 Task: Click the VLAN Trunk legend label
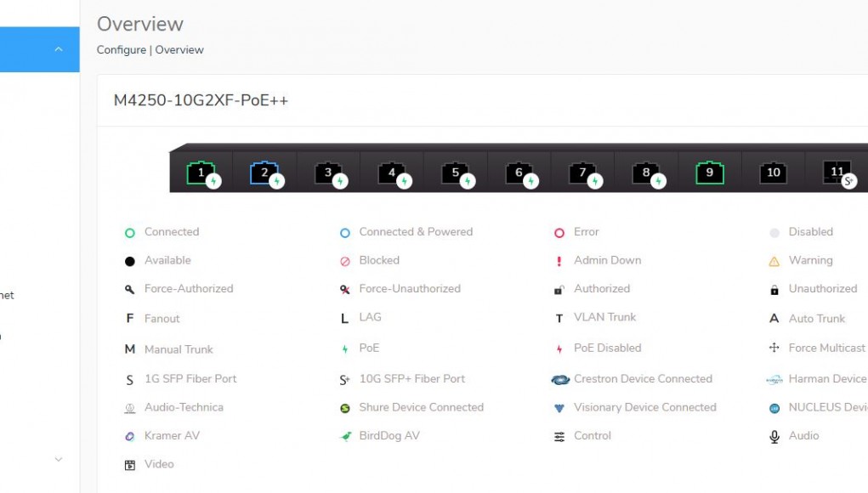click(604, 317)
